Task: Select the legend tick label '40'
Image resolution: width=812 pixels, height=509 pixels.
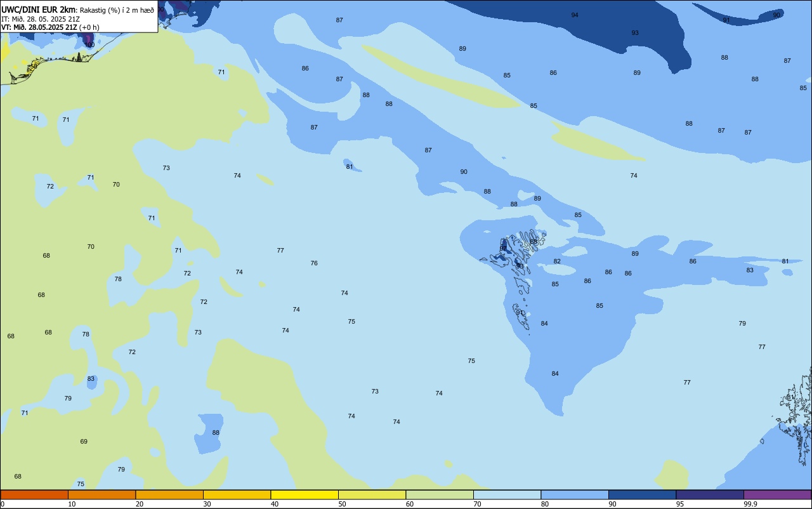Action: [275, 504]
